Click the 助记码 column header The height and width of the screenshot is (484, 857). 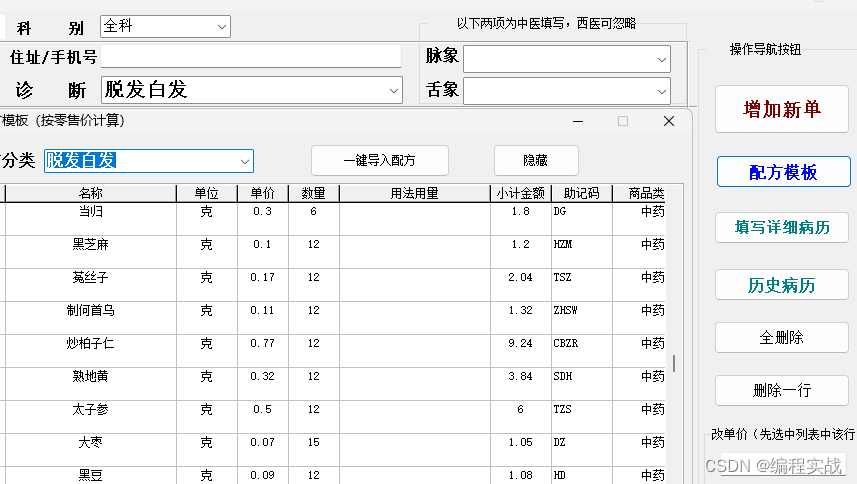[582, 193]
